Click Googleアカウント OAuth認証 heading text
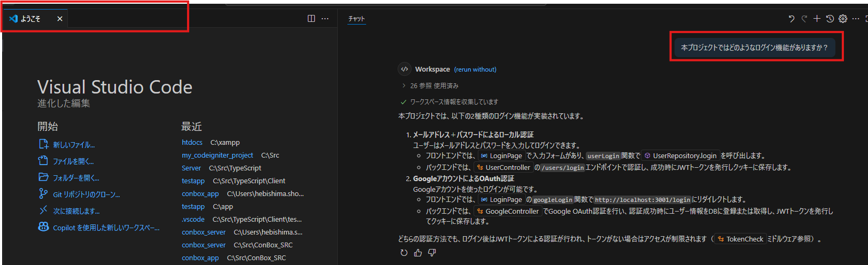Screen dimensions: 868x265 463,178
